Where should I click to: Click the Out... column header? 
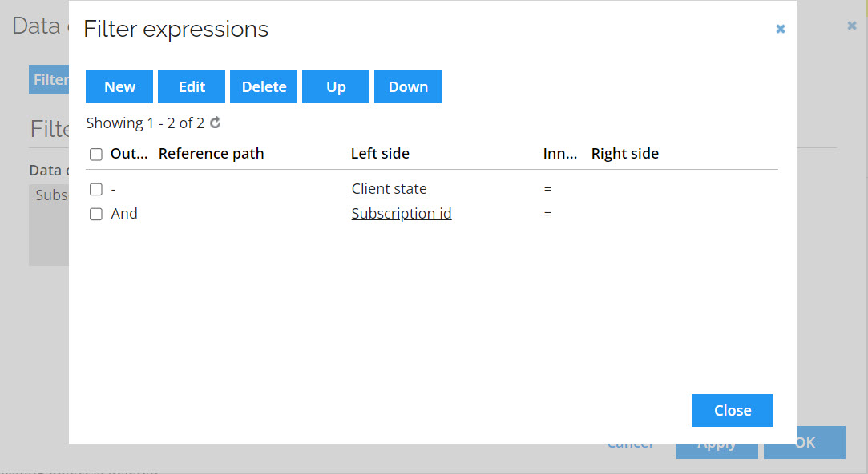(x=129, y=153)
